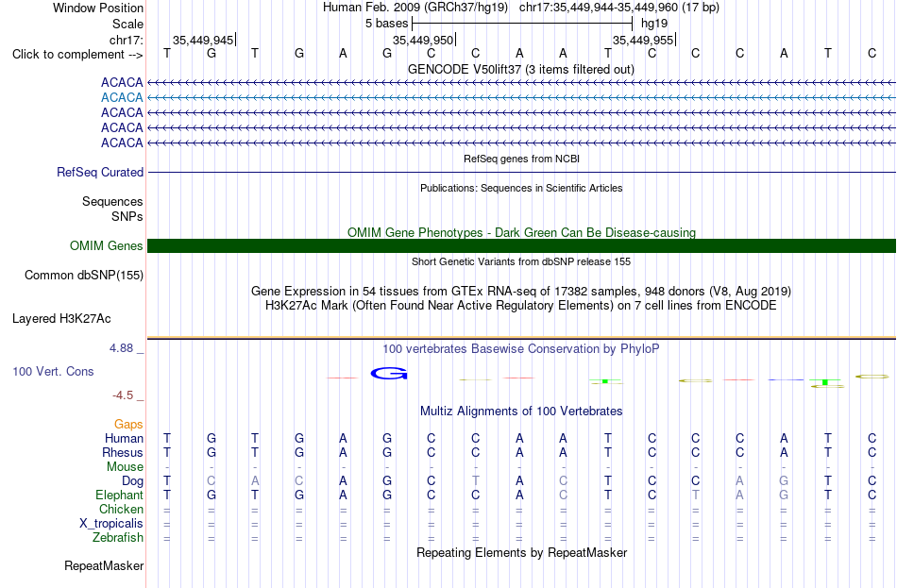Click the Human Feb. 2009 (GRCh37/hg19) header

pos(415,8)
